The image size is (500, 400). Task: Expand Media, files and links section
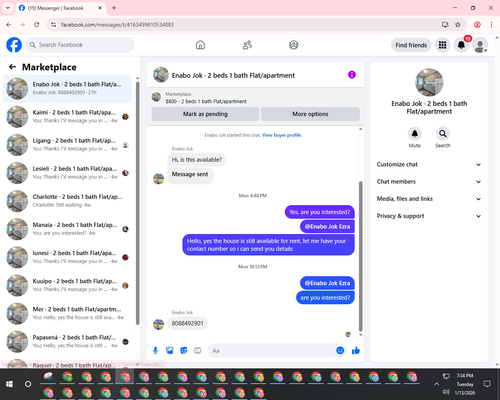click(x=429, y=199)
